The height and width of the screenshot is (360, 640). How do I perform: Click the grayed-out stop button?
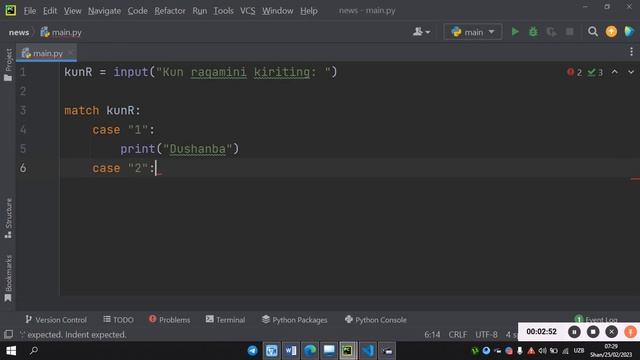(570, 32)
